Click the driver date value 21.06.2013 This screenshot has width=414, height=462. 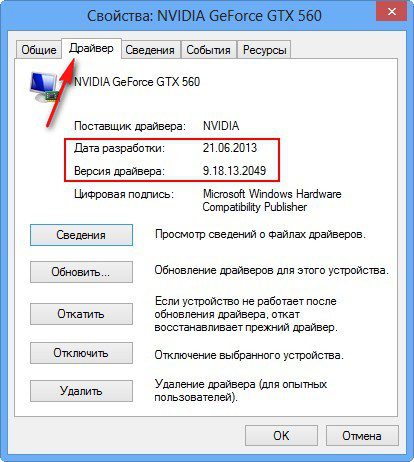pyautogui.click(x=230, y=148)
